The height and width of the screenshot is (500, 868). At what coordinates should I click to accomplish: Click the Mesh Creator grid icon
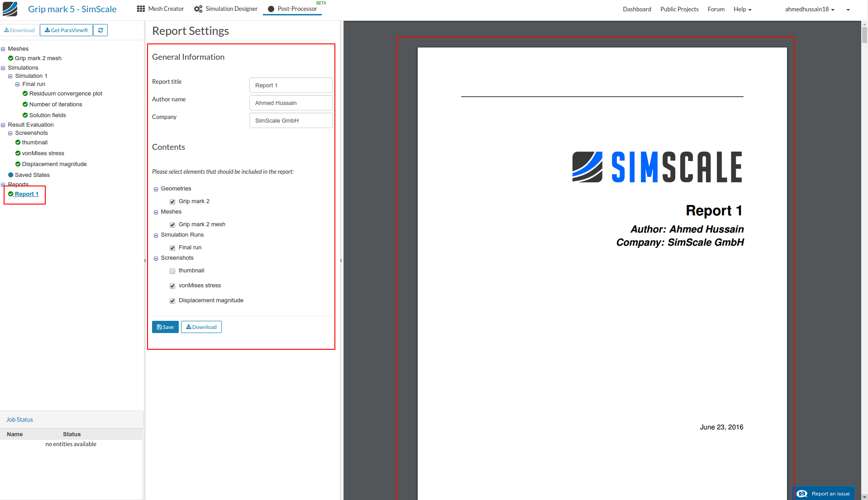(141, 9)
